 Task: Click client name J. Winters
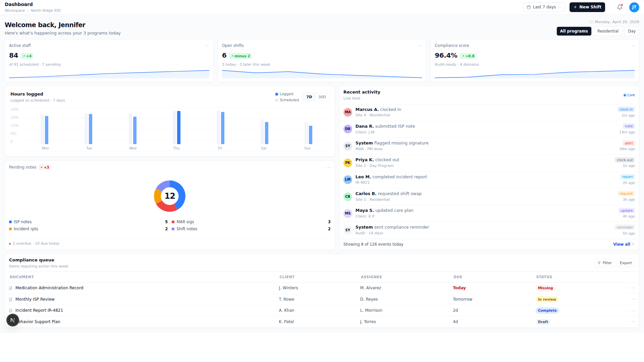288,288
